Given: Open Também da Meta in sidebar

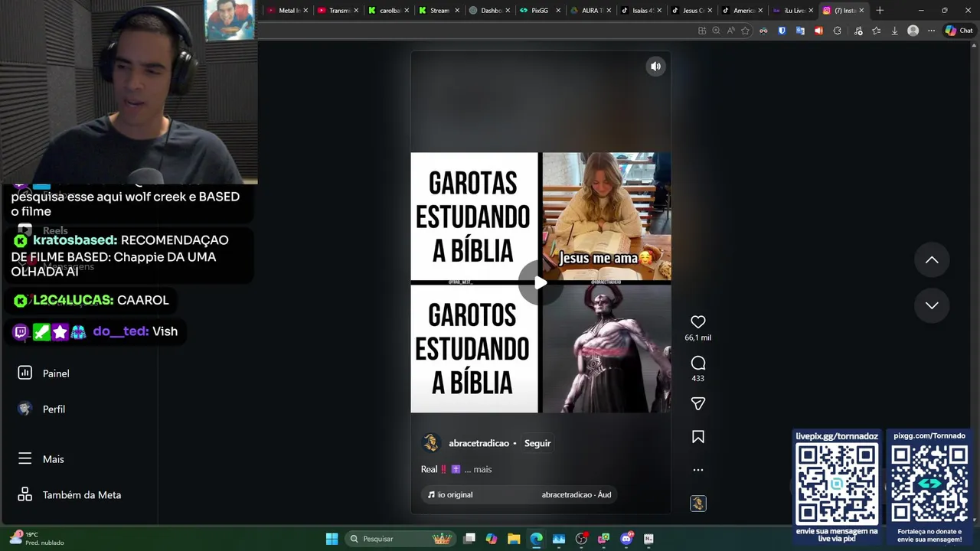Looking at the screenshot, I should (x=81, y=495).
